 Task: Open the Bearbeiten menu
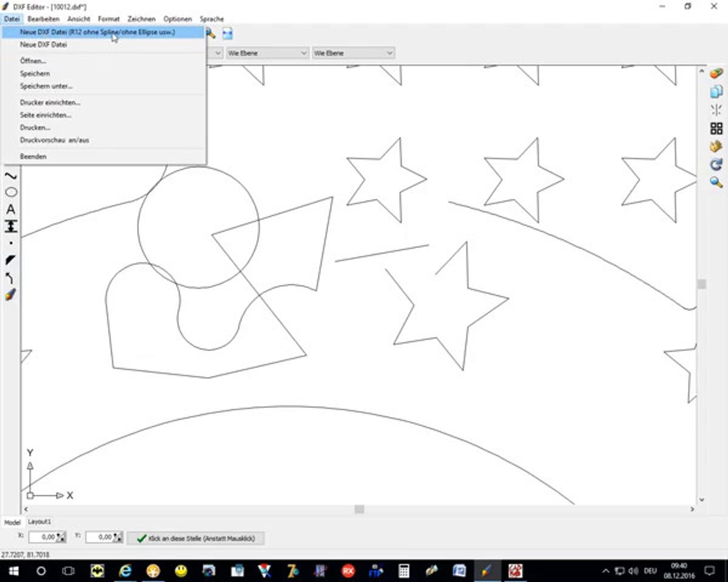[x=42, y=19]
